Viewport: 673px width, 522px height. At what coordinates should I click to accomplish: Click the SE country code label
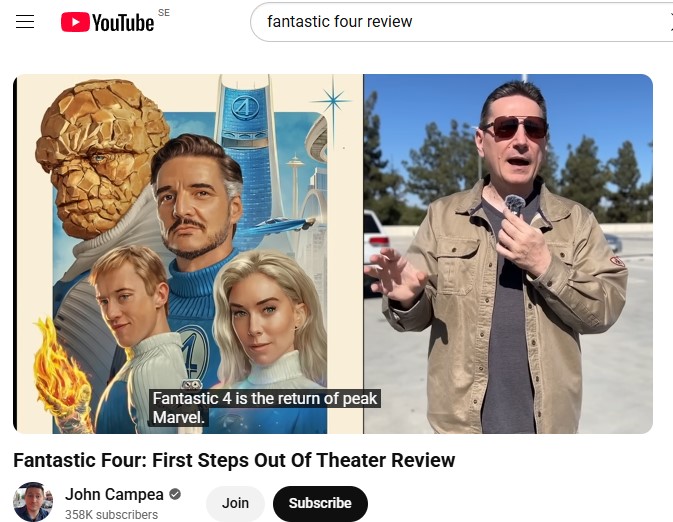point(164,13)
